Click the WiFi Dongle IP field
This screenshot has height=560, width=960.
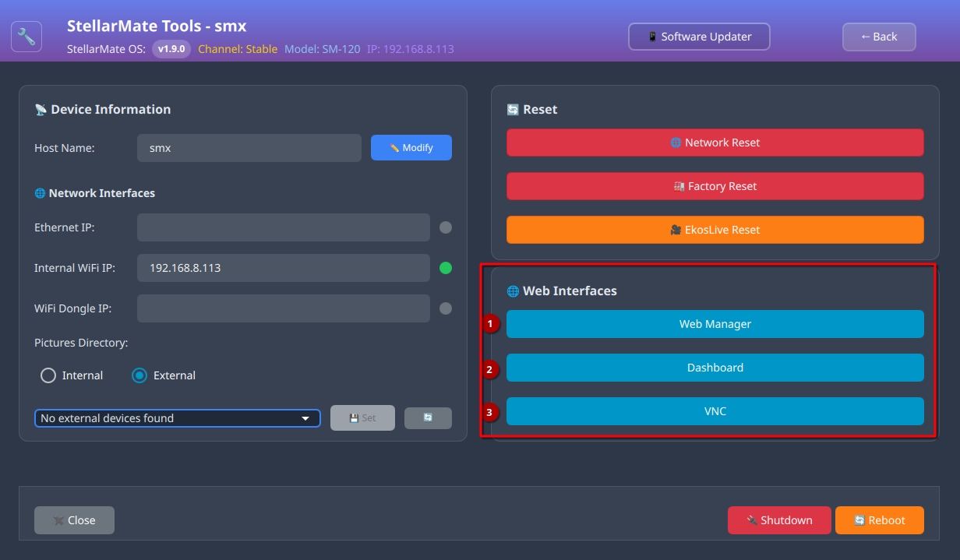(x=284, y=308)
